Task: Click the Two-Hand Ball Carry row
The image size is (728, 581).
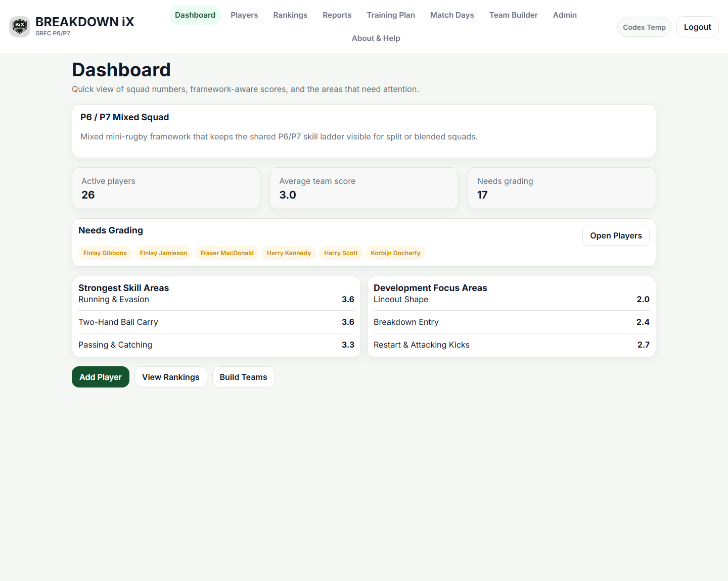Action: tap(216, 322)
